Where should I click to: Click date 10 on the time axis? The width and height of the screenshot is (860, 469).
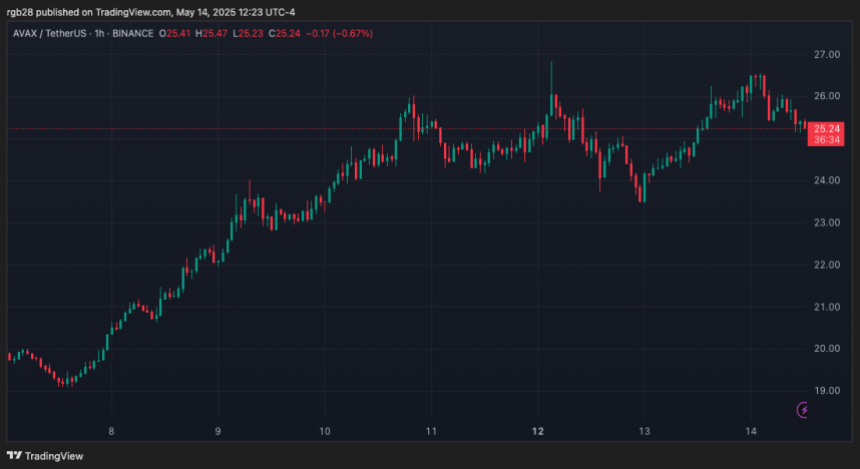(325, 432)
